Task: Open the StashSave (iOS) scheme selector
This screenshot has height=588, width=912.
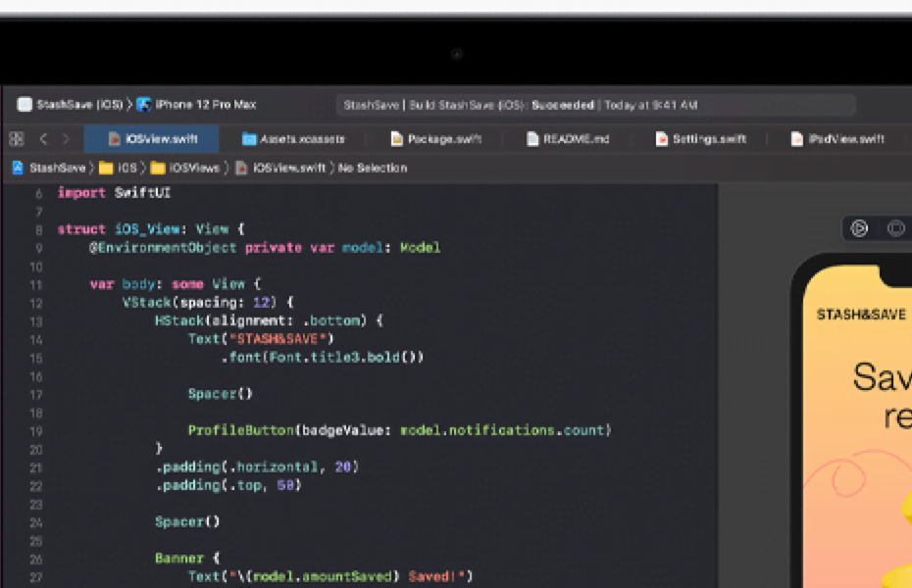Action: pos(78,105)
